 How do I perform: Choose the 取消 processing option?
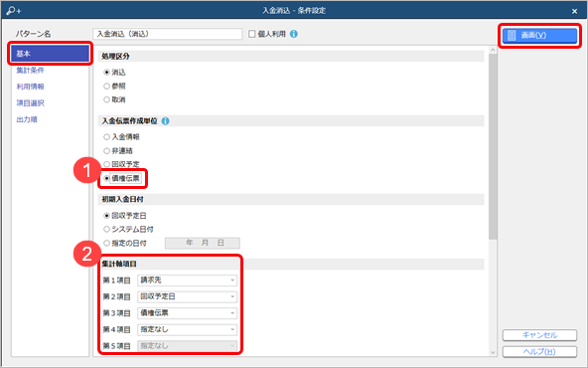106,99
